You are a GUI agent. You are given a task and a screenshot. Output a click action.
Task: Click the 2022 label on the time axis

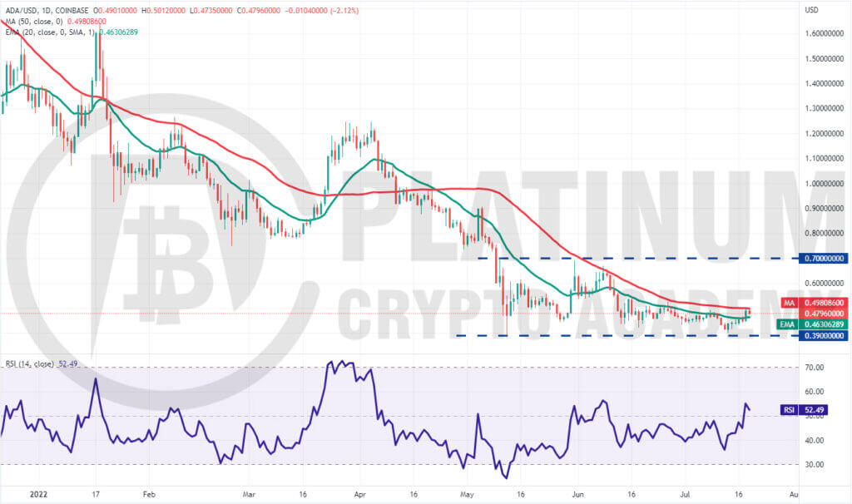tap(38, 495)
